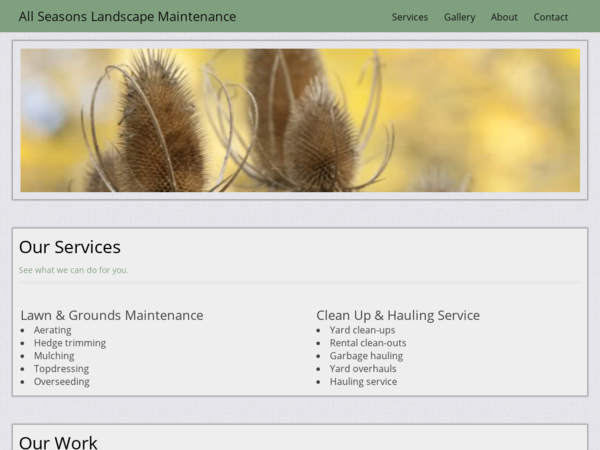The image size is (600, 450).
Task: Open the About nav link
Action: click(x=504, y=17)
